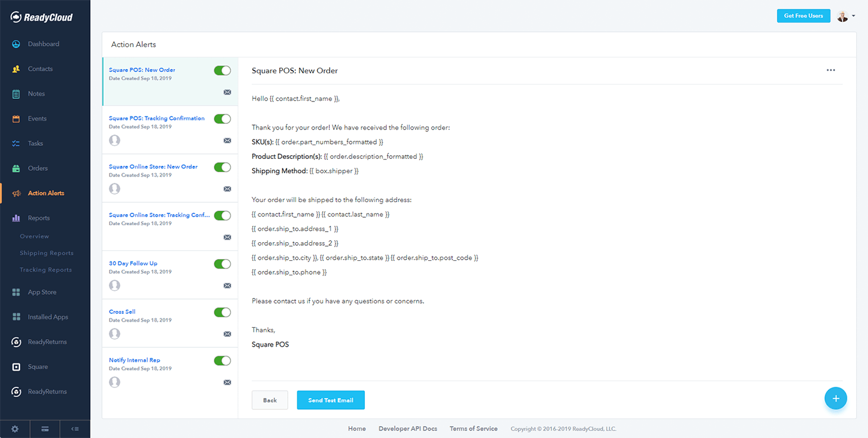Select Square Online Store: New Order title

(x=153, y=167)
